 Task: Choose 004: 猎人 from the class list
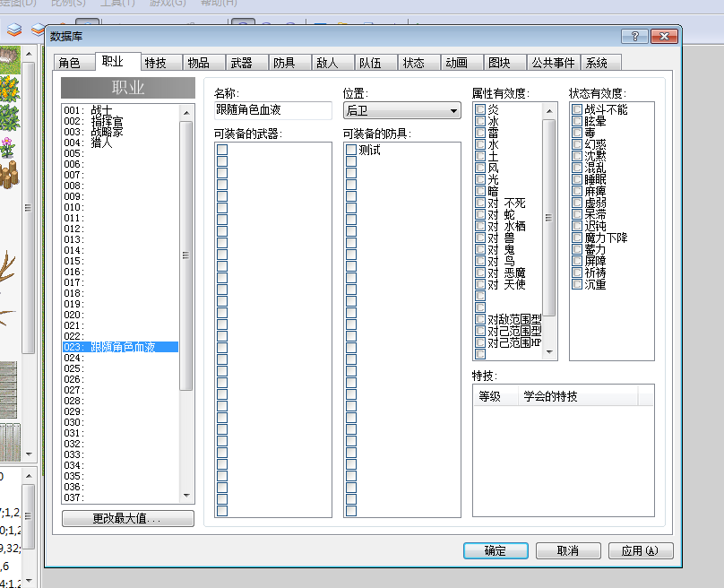tap(120, 143)
